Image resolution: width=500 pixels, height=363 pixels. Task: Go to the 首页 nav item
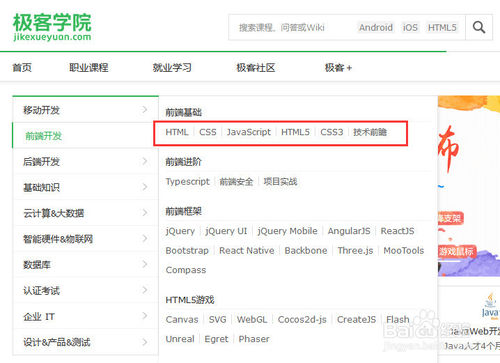pyautogui.click(x=22, y=68)
